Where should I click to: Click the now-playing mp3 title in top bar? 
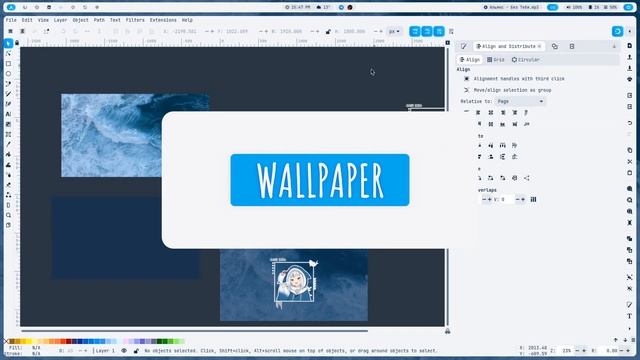(x=511, y=7)
